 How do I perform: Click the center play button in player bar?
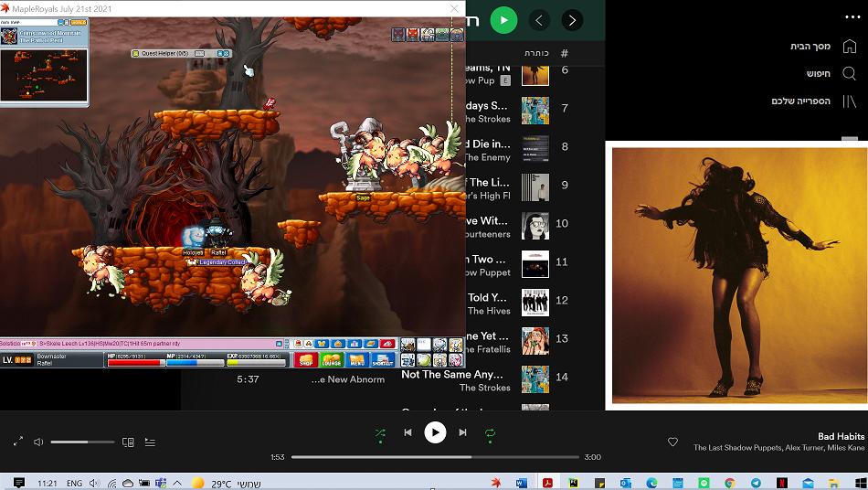pos(435,432)
